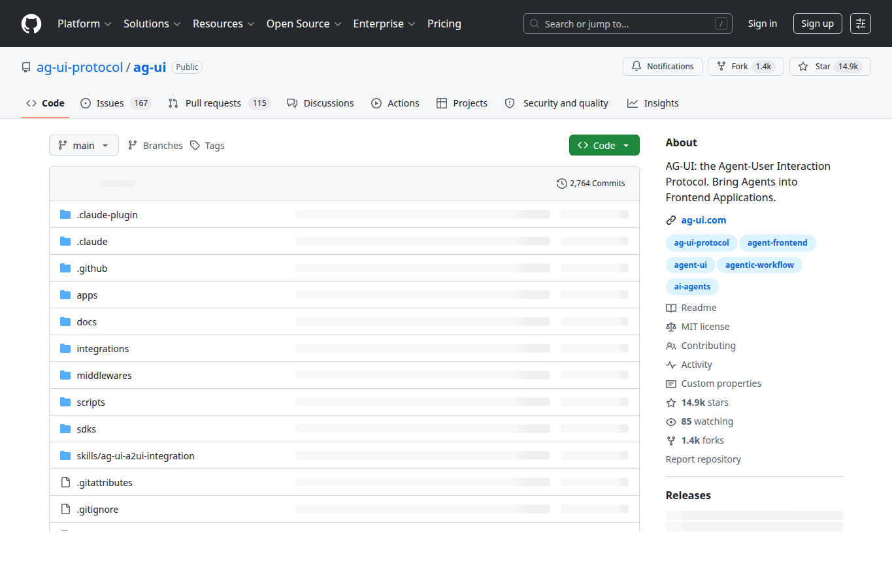
Task: Click the link icon beside ag-ui.com
Action: (x=671, y=220)
